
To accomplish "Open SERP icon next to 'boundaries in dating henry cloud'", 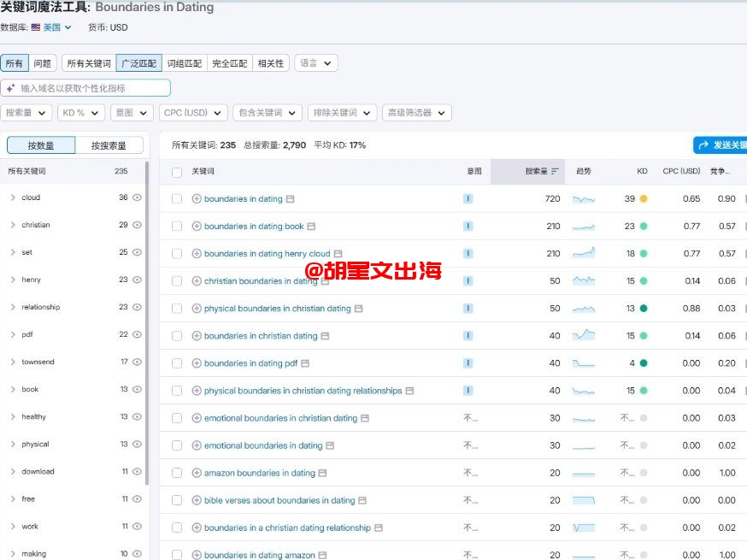I will click(338, 254).
